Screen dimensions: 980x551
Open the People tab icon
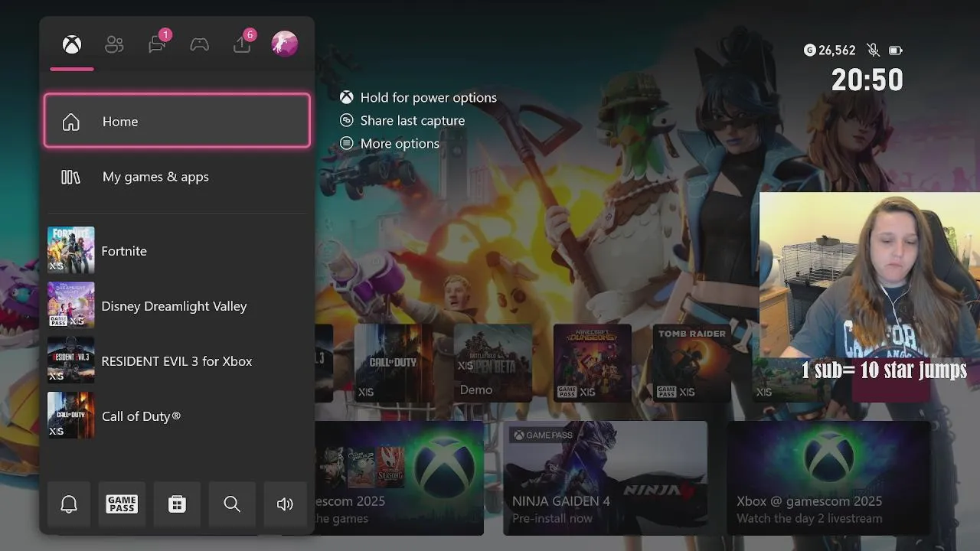(x=114, y=44)
